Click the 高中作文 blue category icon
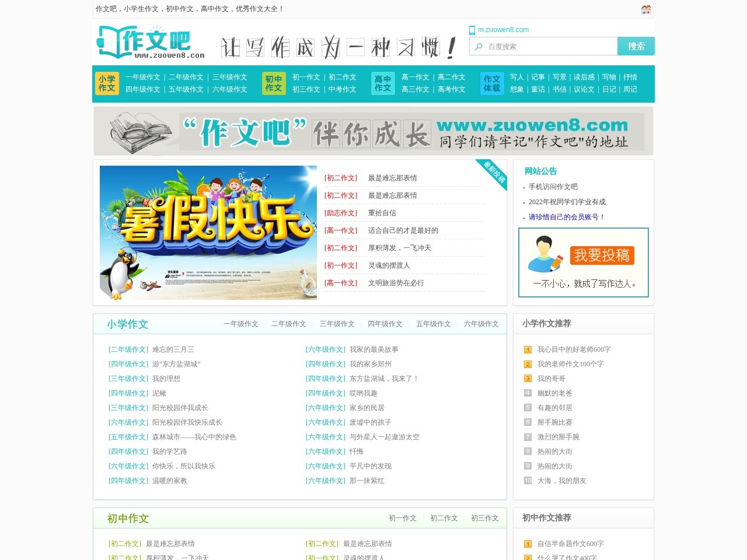The width and height of the screenshot is (747, 560). tap(382, 83)
